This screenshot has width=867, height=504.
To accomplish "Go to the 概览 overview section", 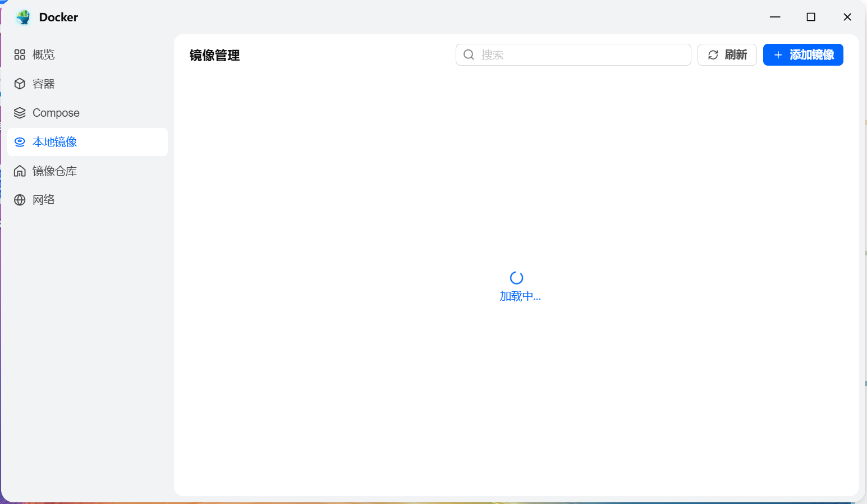I will [x=43, y=54].
